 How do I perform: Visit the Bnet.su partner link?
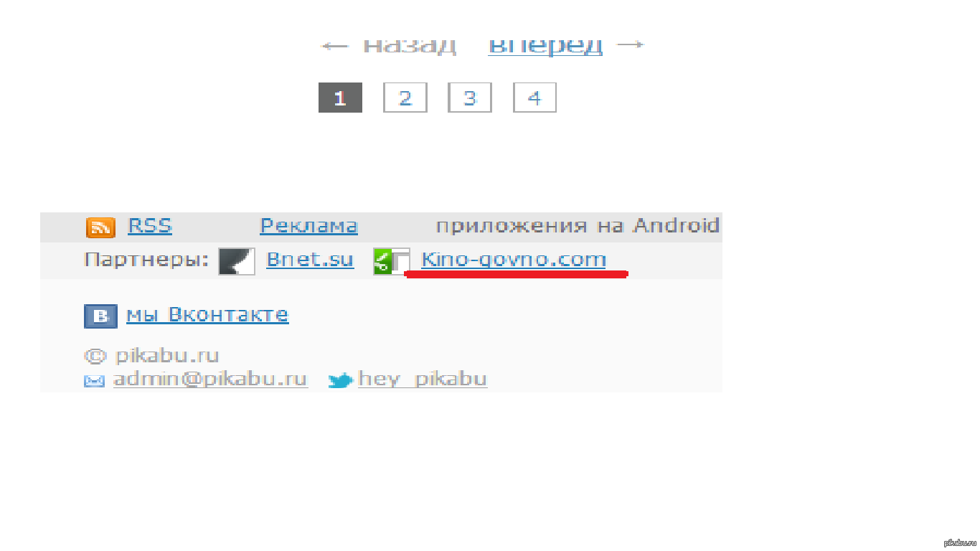click(310, 260)
